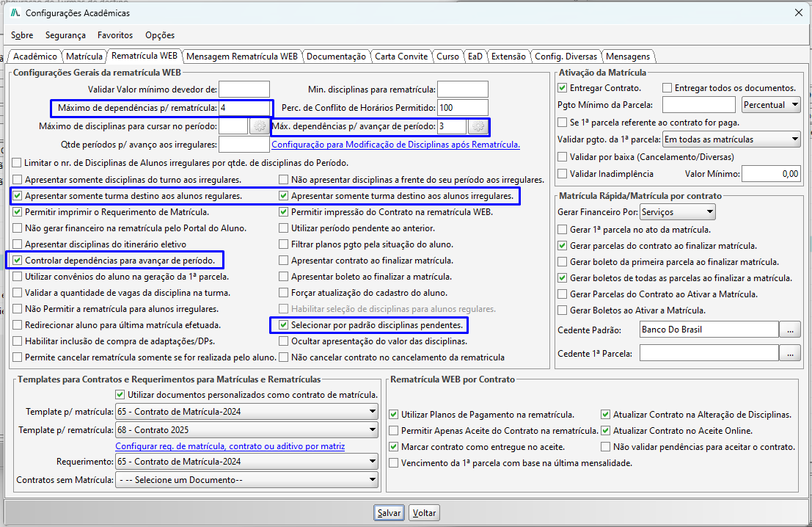Viewport: 812px width, 527px height.
Task: Toggle Utilizar Planos de Pagamento na rematrícula
Action: [394, 415]
